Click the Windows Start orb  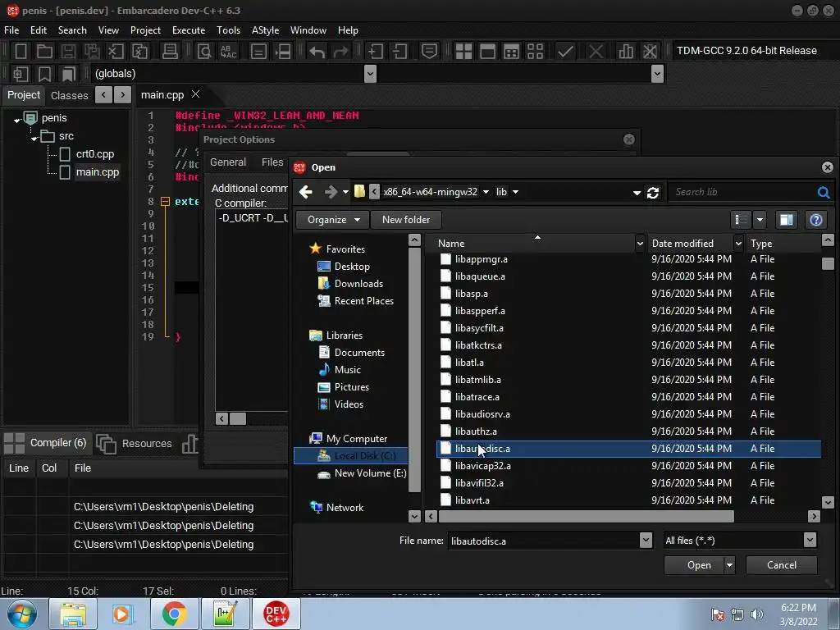tap(22, 614)
